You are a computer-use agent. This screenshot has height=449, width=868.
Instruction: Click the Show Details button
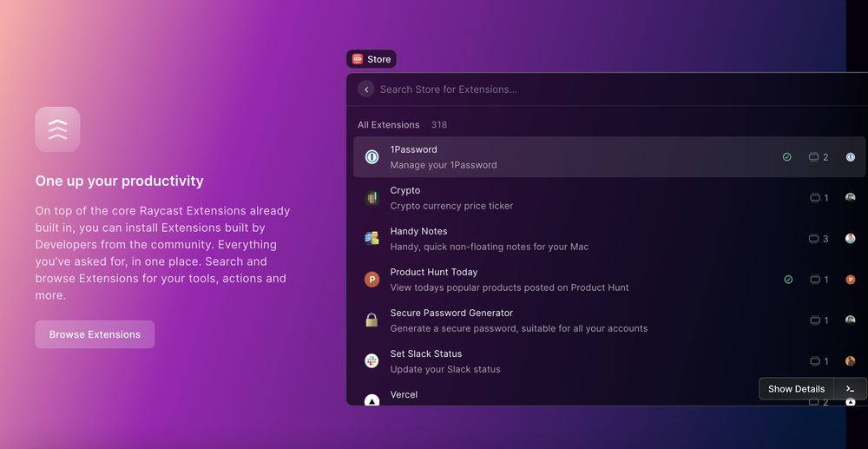[796, 389]
